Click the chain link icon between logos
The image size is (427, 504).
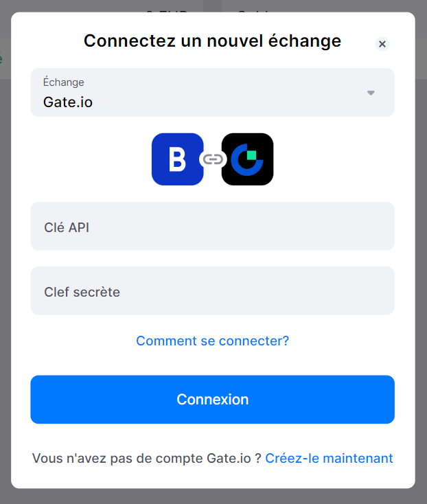pyautogui.click(x=213, y=159)
